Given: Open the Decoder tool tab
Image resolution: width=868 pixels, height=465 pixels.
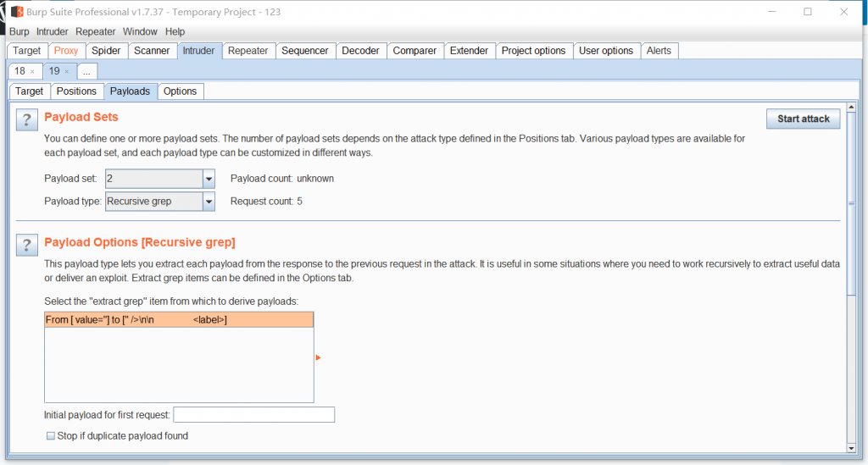Looking at the screenshot, I should point(360,51).
